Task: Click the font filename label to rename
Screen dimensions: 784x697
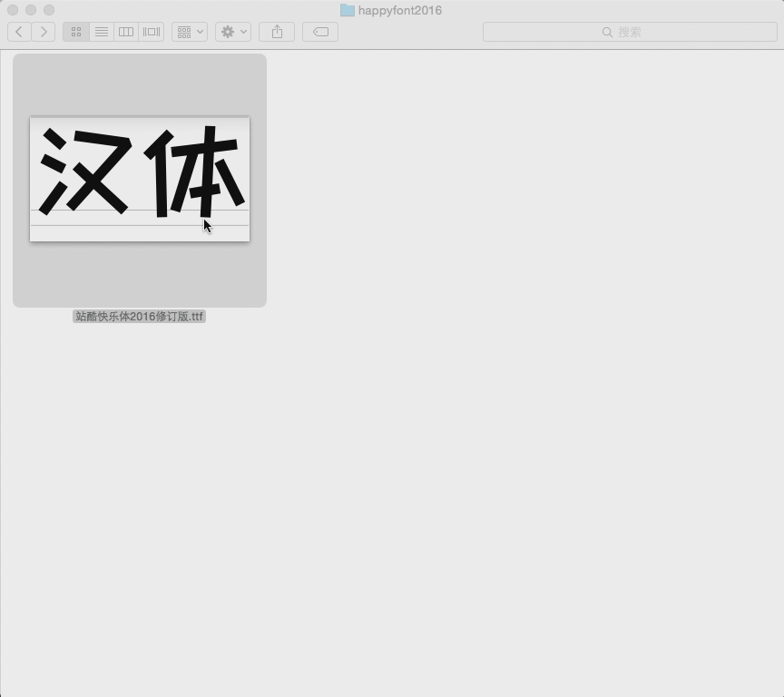Action: (139, 317)
